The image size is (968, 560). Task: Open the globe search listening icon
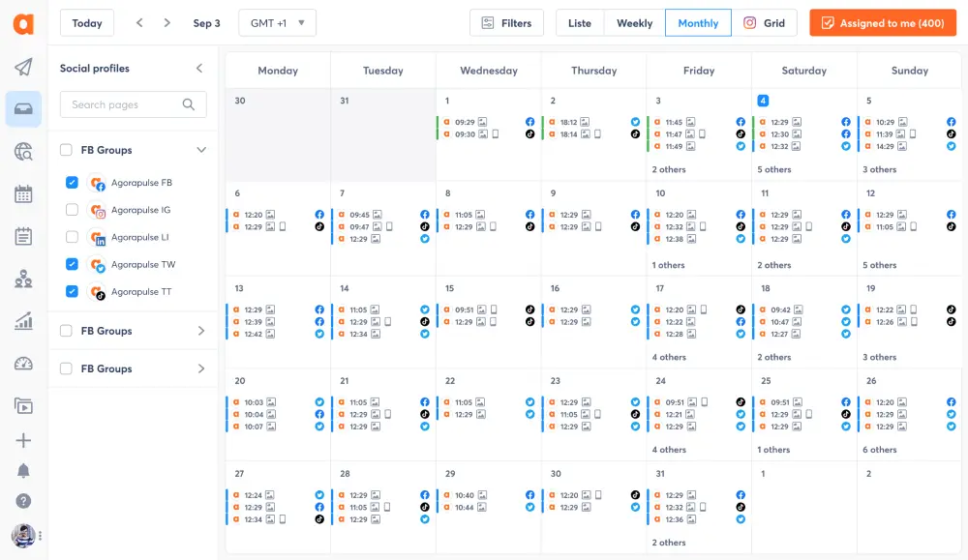(23, 151)
